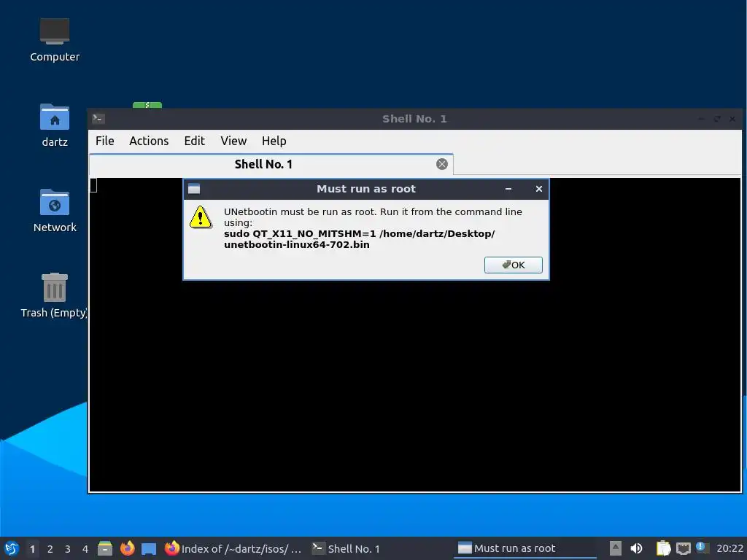Open the Edit menu
The width and height of the screenshot is (747, 560).
(x=194, y=141)
